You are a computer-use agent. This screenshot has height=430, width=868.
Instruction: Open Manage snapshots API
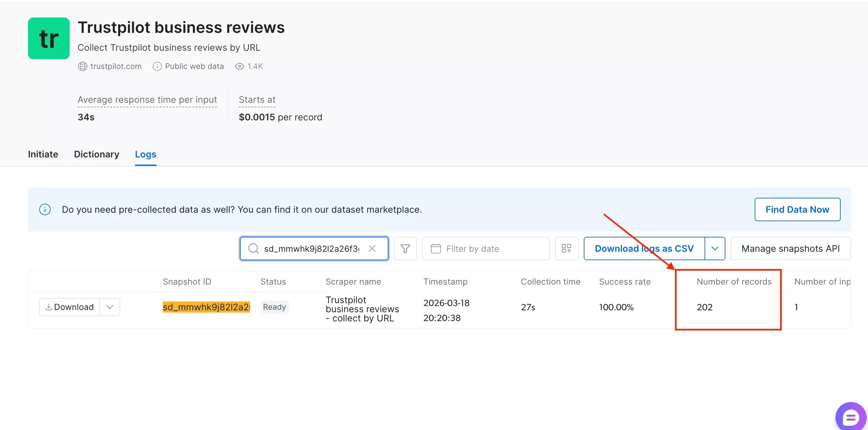[x=791, y=249]
